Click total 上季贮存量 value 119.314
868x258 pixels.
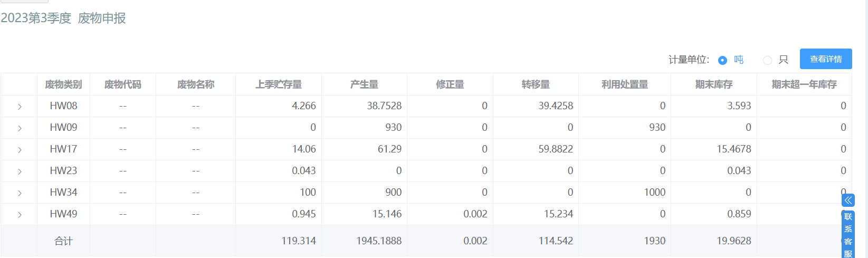(x=299, y=241)
